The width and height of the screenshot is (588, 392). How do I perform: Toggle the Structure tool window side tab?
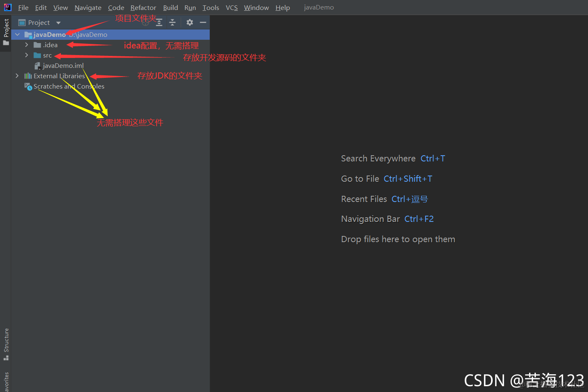(x=6, y=344)
